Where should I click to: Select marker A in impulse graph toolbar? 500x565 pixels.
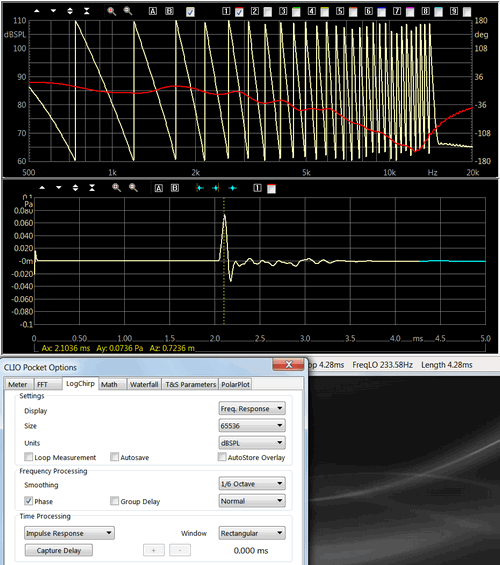tap(159, 188)
